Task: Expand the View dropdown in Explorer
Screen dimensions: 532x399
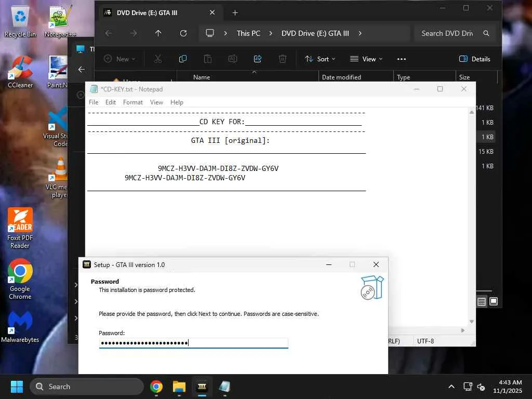Action: coord(366,59)
